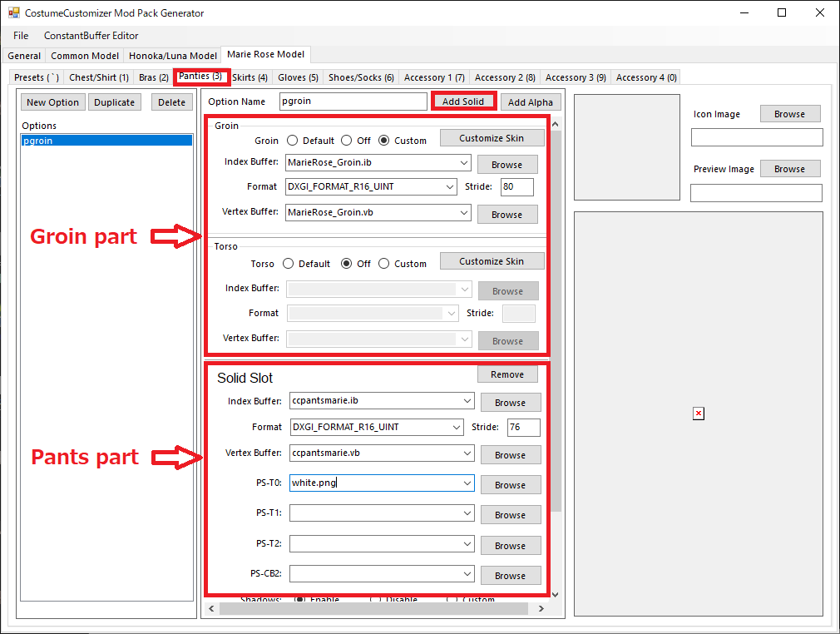Click the Duplicate button

[x=114, y=102]
